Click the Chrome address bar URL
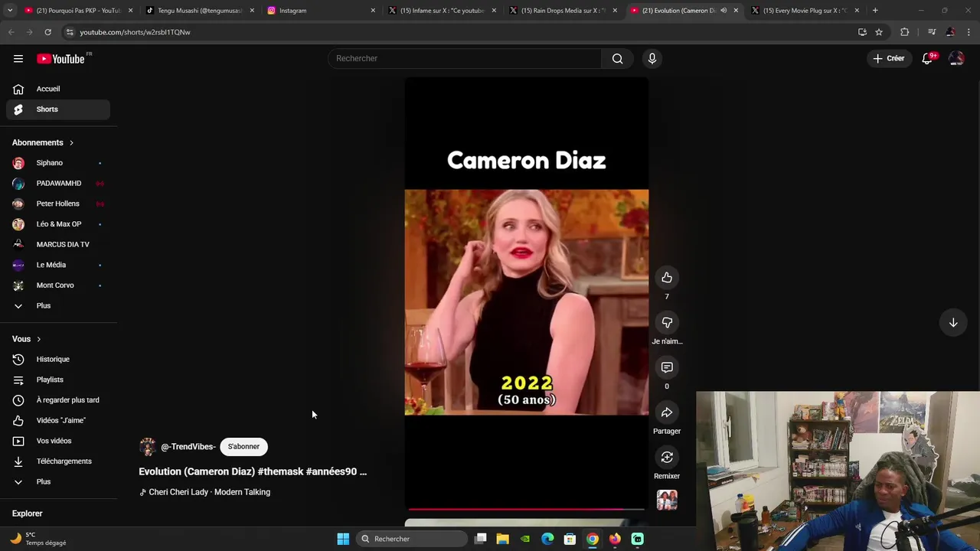 point(135,32)
